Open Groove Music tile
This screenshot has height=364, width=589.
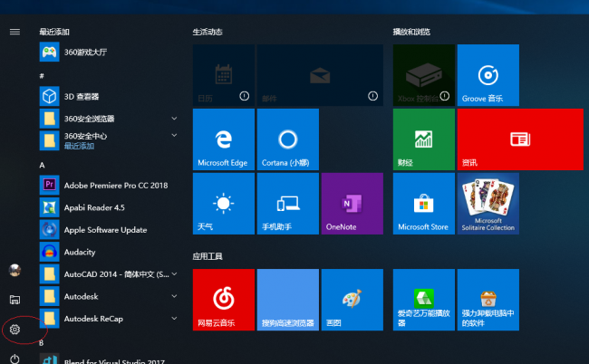pos(488,75)
